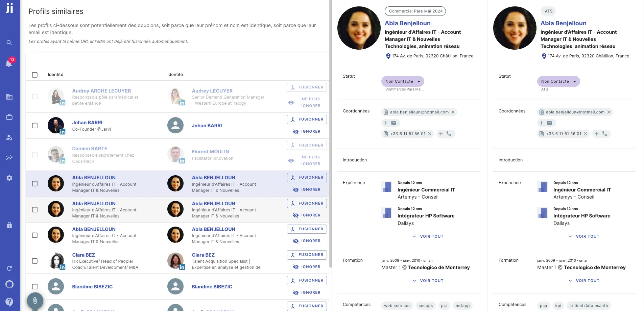Open the settings gear in sidebar
The width and height of the screenshot is (644, 311).
click(9, 178)
